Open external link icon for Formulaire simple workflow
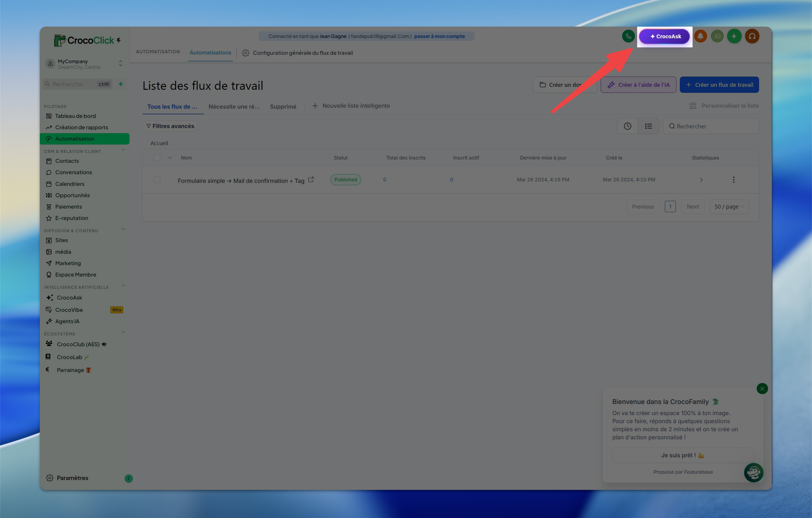Viewport: 812px width, 518px height. (311, 180)
